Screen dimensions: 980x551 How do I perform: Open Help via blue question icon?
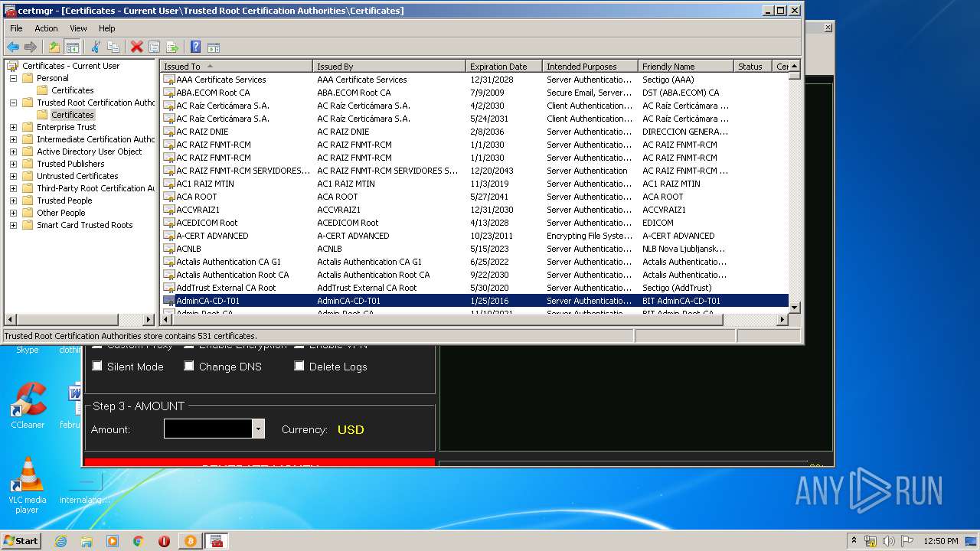click(196, 47)
